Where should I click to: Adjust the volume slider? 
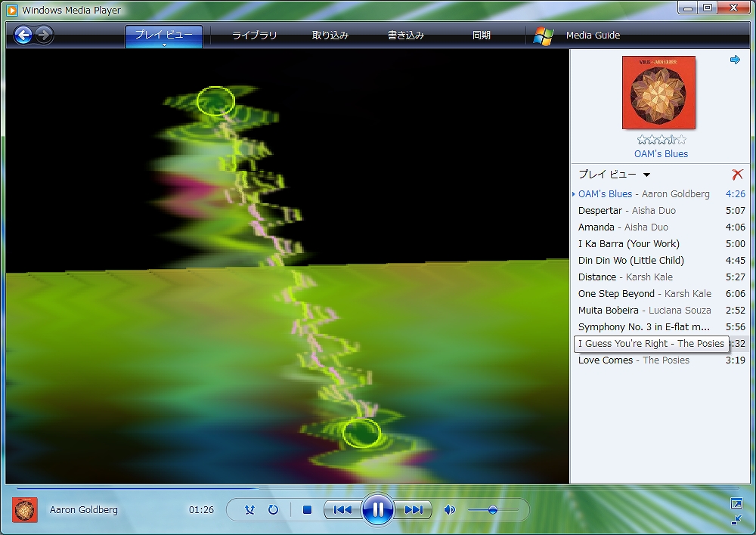(493, 510)
